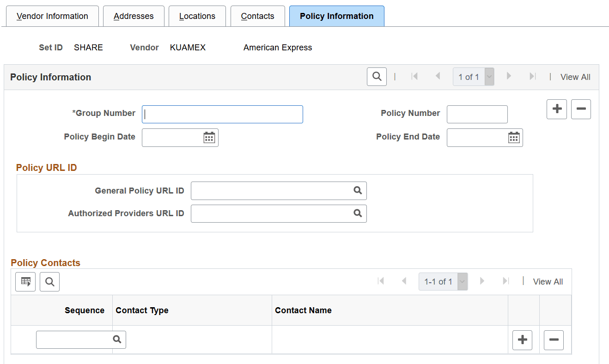This screenshot has width=609, height=364.
Task: Open the '1-1 of 1' row count dropdown
Action: click(x=462, y=281)
